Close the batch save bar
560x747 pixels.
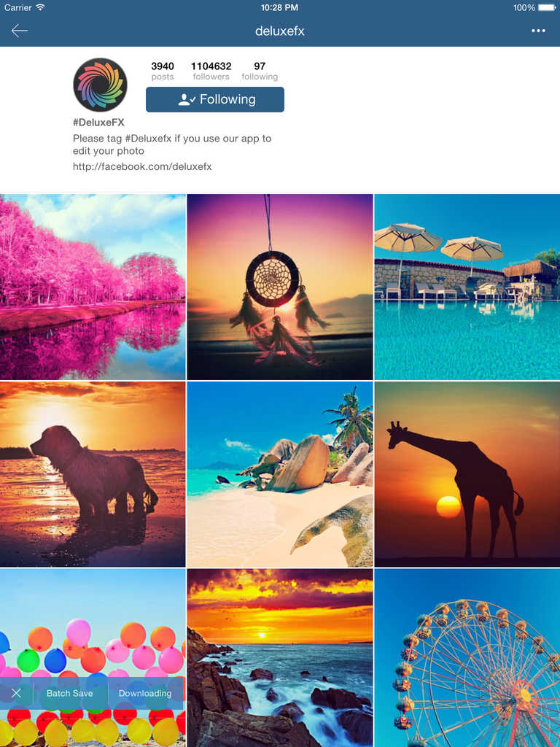[16, 693]
